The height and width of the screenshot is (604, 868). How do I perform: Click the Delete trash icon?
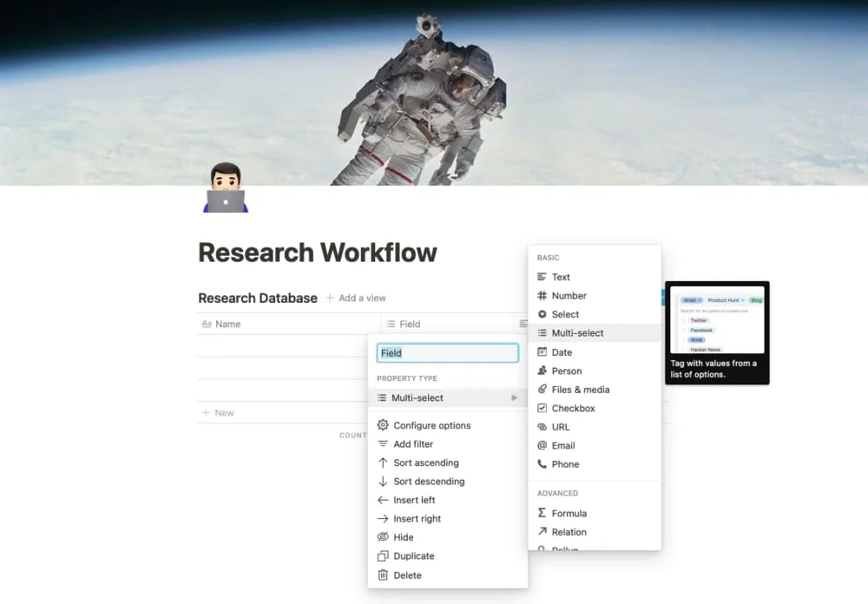[383, 575]
